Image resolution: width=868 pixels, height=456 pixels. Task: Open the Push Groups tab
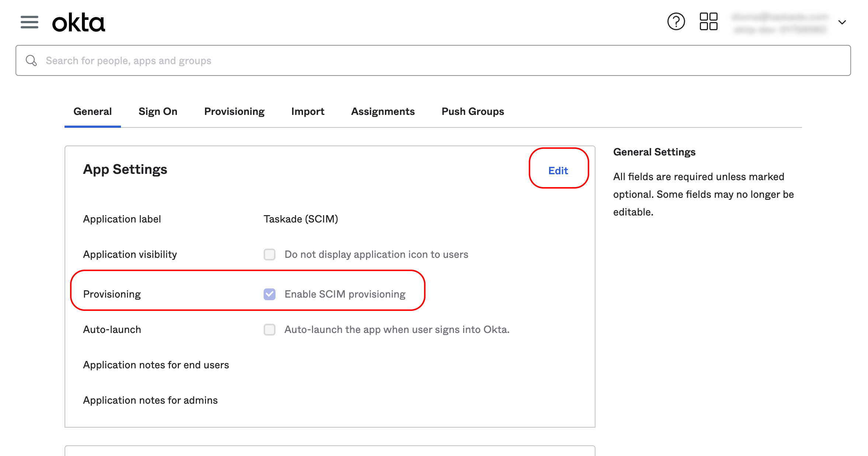pos(473,112)
